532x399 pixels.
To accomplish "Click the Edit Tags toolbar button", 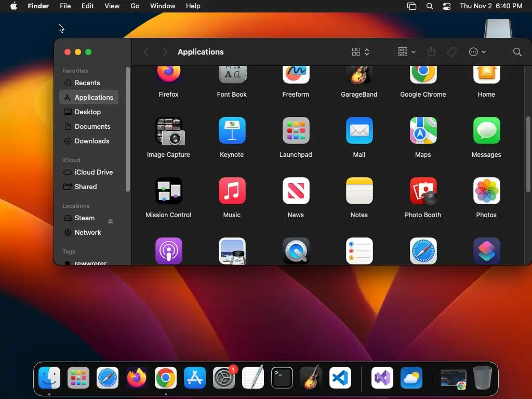I will [x=451, y=52].
